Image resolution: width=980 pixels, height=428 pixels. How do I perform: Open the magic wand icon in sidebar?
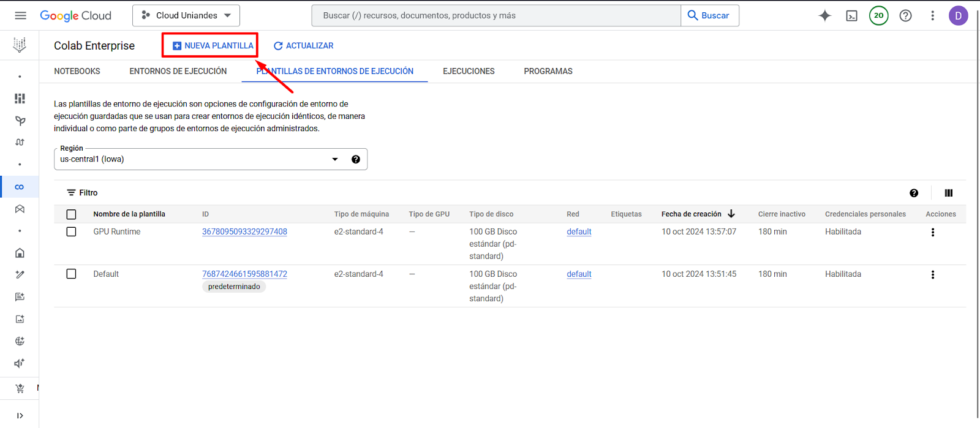click(20, 275)
